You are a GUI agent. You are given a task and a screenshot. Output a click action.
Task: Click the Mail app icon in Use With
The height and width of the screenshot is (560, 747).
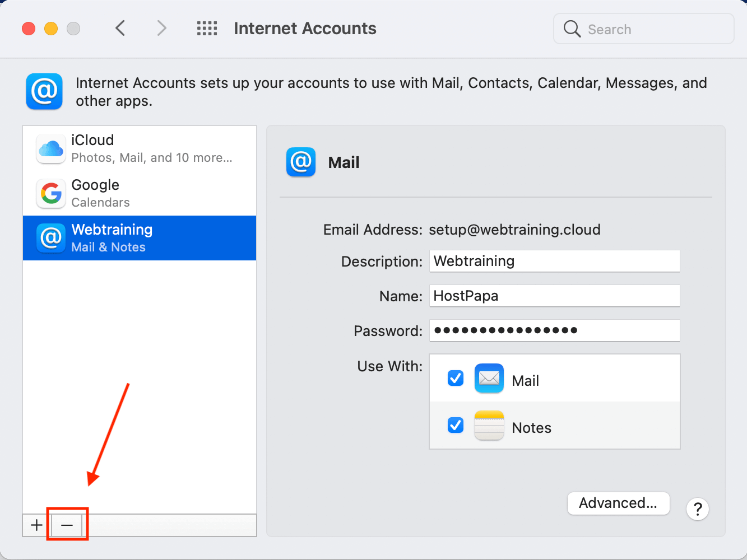tap(489, 378)
